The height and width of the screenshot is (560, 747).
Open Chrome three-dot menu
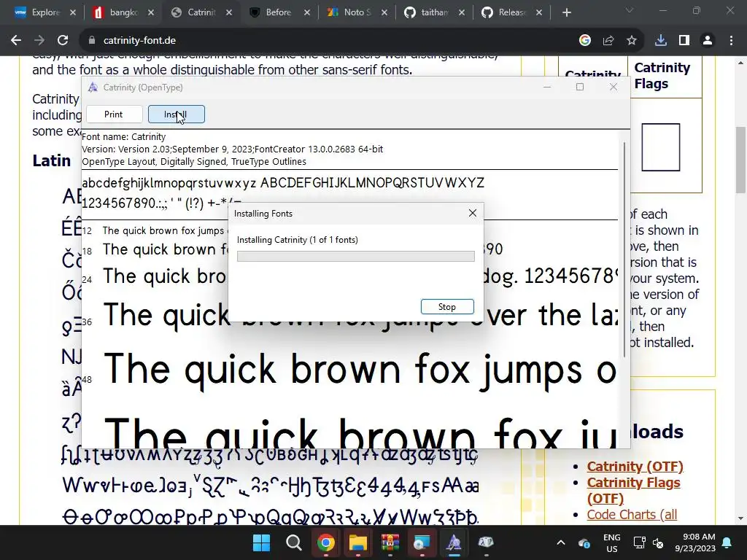[731, 41]
